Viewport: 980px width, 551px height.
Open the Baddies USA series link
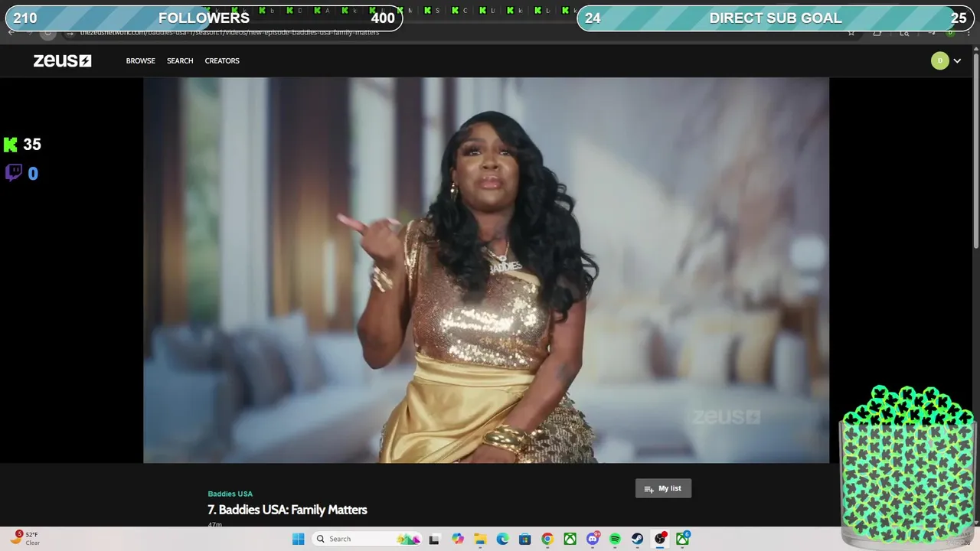coord(230,494)
